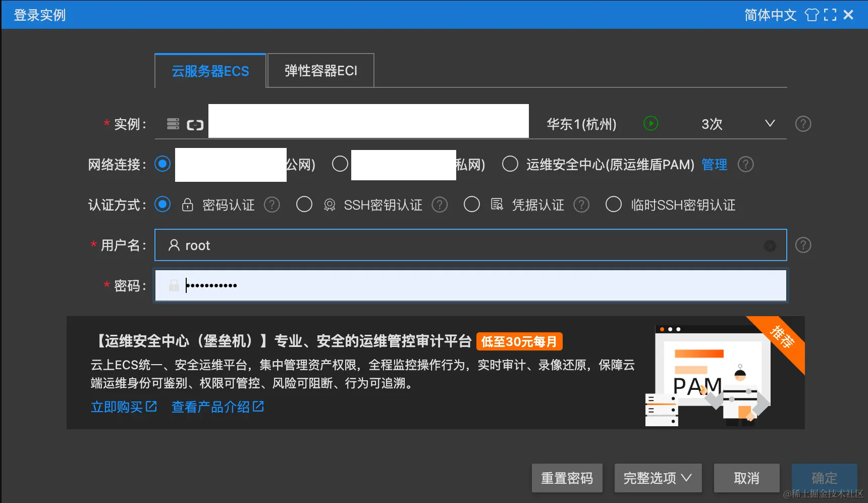Switch to the 弹性容器ECI tab
The width and height of the screenshot is (868, 503).
320,70
